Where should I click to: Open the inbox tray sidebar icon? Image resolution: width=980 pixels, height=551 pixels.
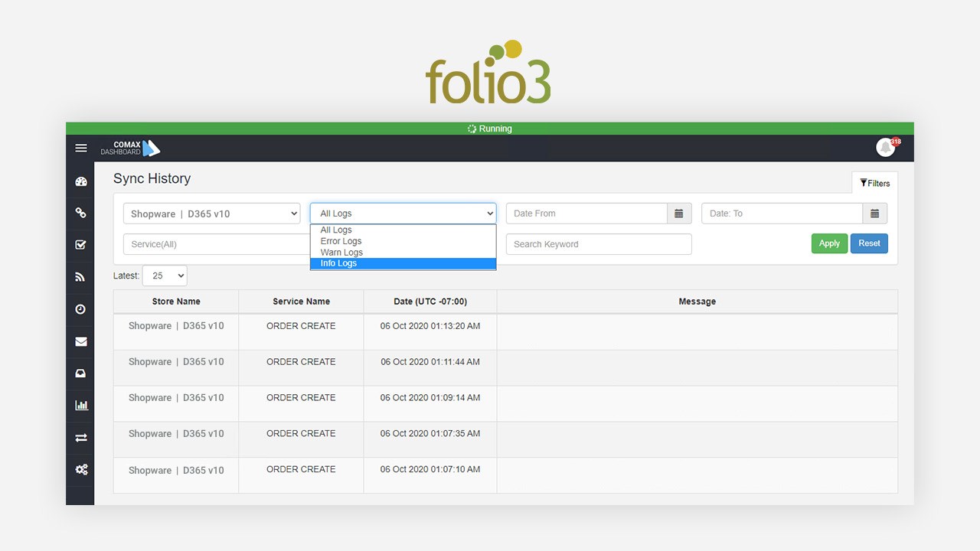pyautogui.click(x=81, y=373)
